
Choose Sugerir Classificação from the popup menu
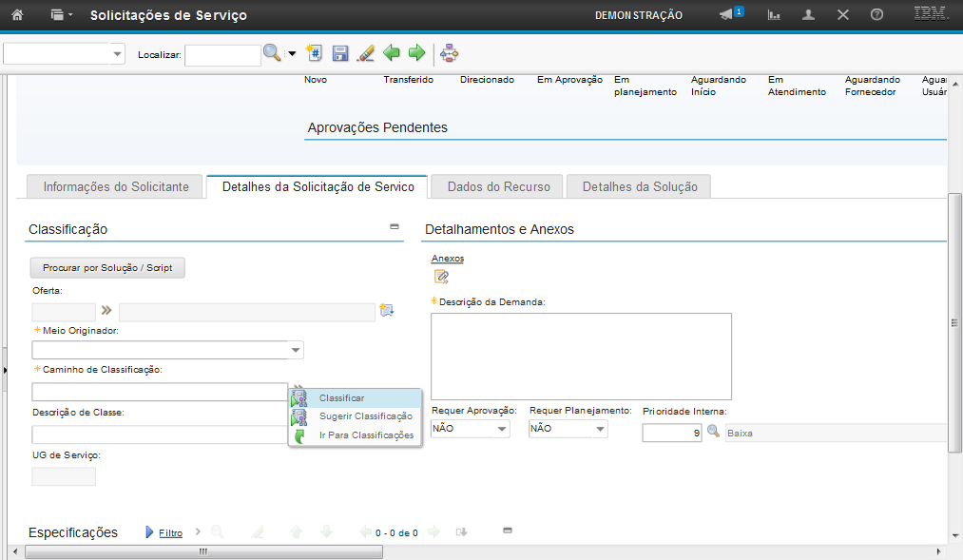(x=365, y=416)
